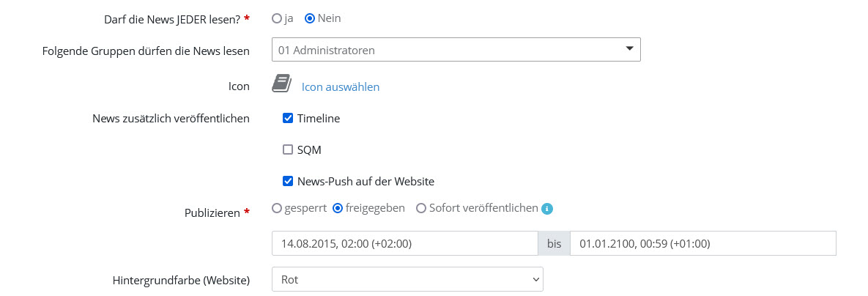Click the 'Icon auswählen' link
This screenshot has height=296, width=868.
point(341,86)
